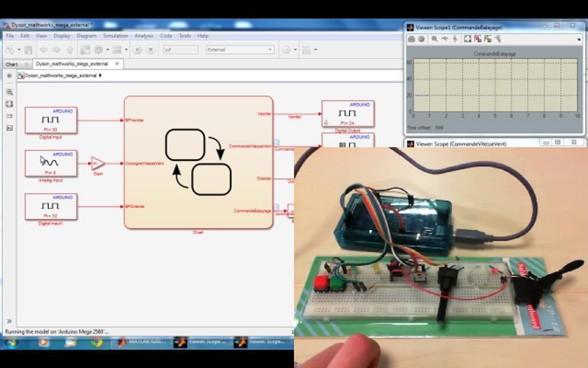The image size is (588, 368).
Task: Stop the simulation with the stop button
Action: tap(150, 50)
